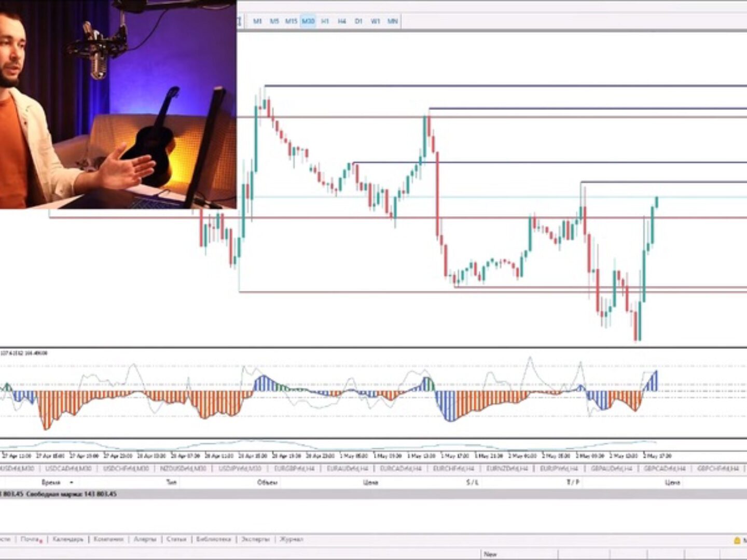
Task: Toggle the M15 timeframe
Action: coord(291,21)
